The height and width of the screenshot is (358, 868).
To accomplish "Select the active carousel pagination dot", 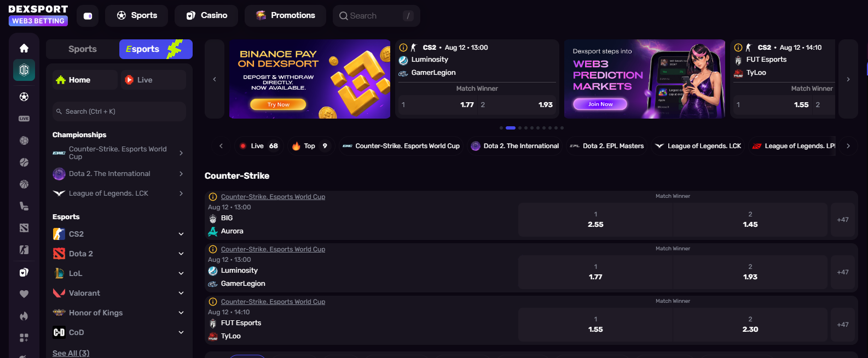I will (511, 128).
